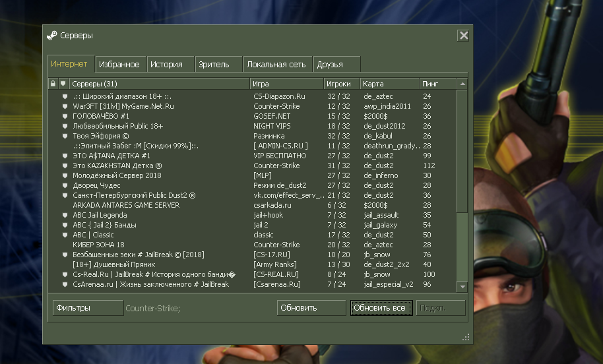Click the Подкл. connect button
This screenshot has height=364, width=603.
[x=441, y=308]
